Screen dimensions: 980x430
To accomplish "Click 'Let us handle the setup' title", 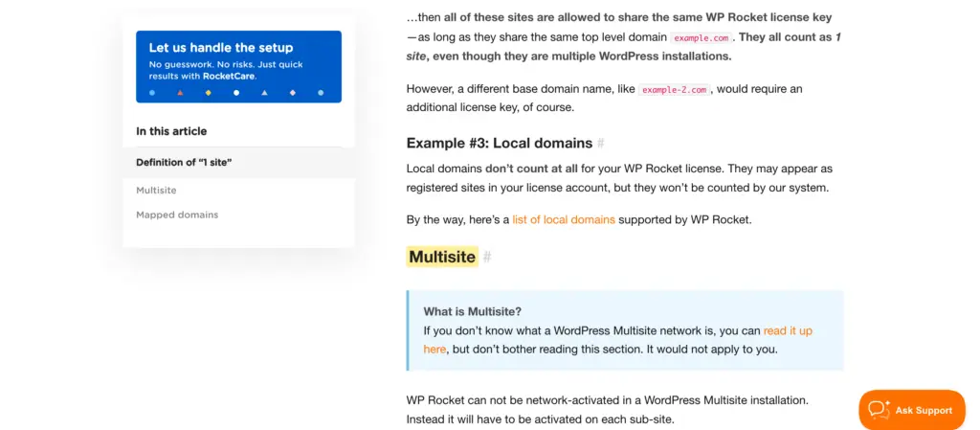I will click(221, 48).
